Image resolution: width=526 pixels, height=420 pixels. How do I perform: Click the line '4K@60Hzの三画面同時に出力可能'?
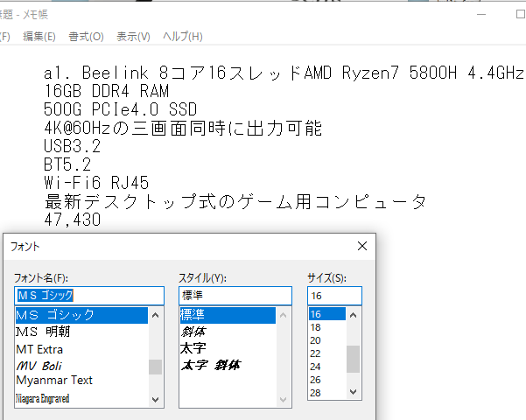(x=183, y=128)
